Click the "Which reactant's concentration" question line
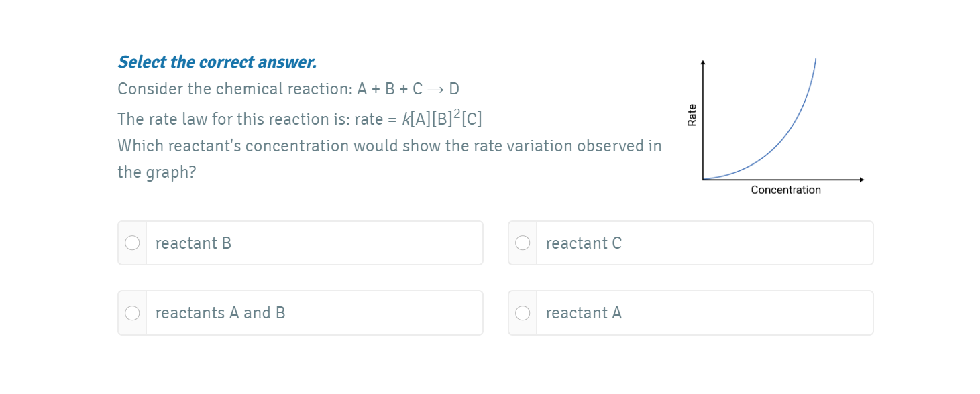This screenshot has width=980, height=394. click(389, 146)
